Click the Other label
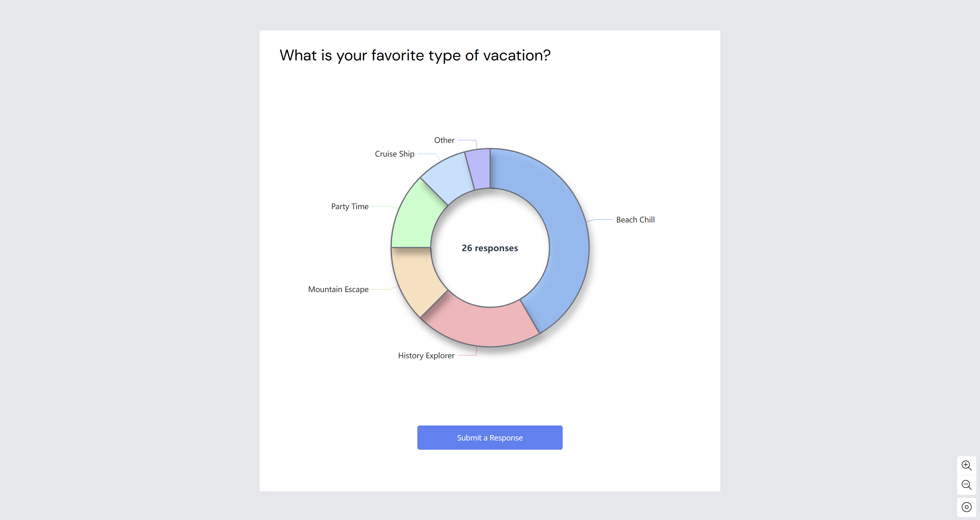 pyautogui.click(x=444, y=140)
